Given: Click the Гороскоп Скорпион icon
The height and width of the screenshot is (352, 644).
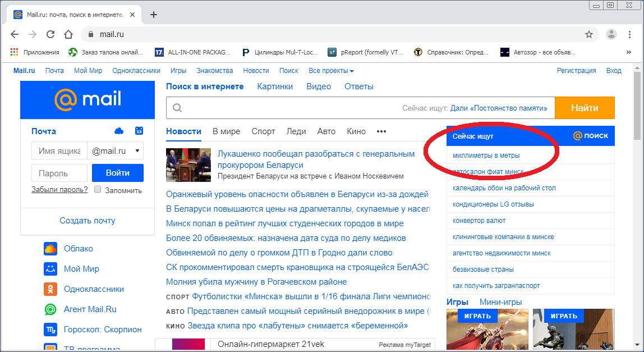Looking at the screenshot, I should pos(50,330).
